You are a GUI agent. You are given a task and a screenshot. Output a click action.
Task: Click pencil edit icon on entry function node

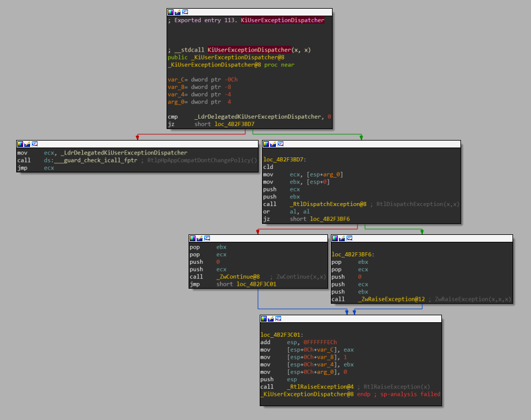tap(178, 12)
